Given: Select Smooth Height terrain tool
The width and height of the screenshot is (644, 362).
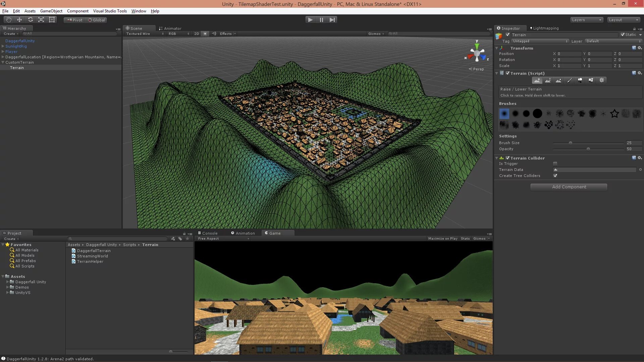Looking at the screenshot, I should pos(558,80).
